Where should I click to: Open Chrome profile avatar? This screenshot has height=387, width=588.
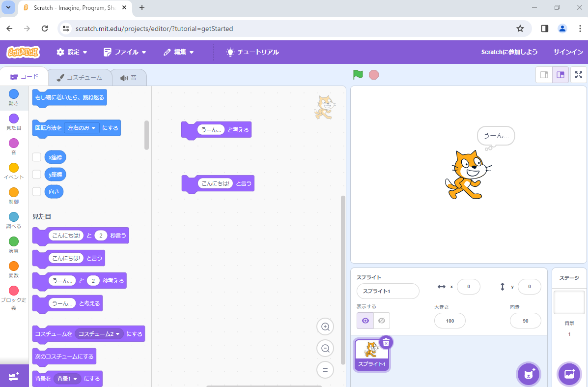pos(562,29)
